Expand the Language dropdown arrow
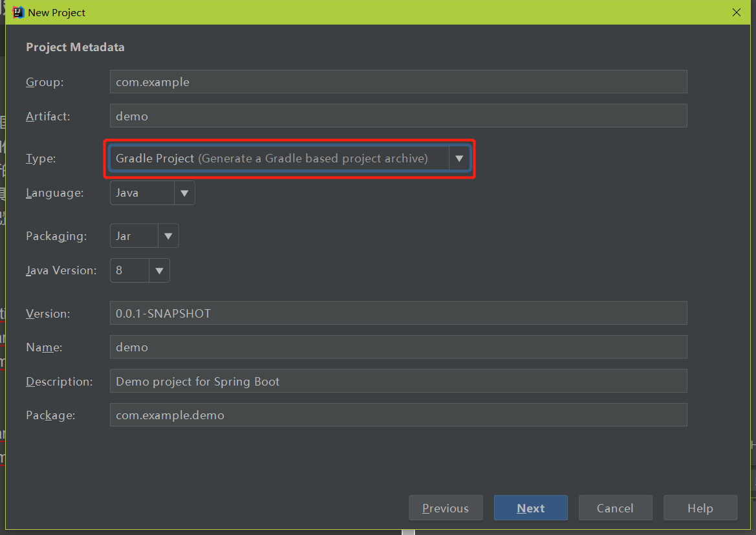 point(184,193)
